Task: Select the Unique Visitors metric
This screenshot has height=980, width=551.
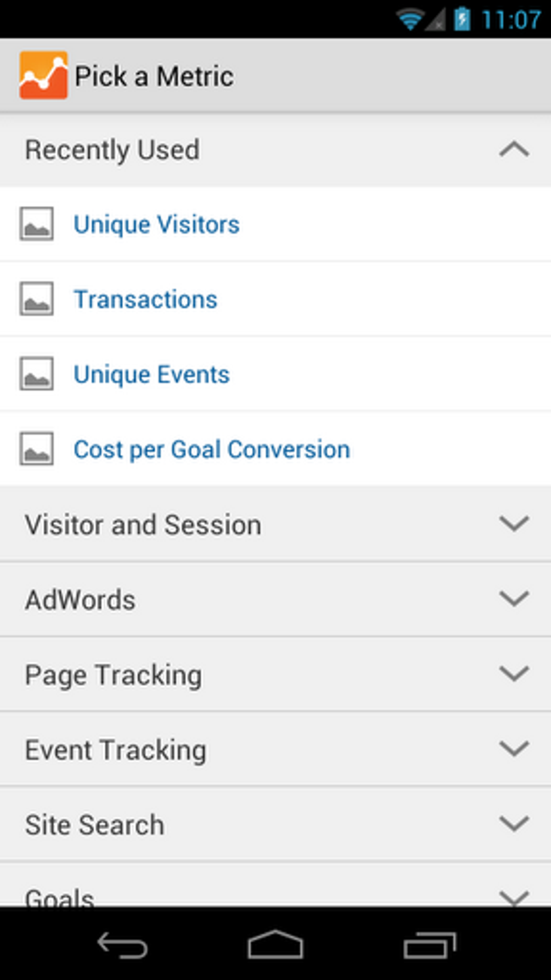Action: pyautogui.click(x=157, y=224)
